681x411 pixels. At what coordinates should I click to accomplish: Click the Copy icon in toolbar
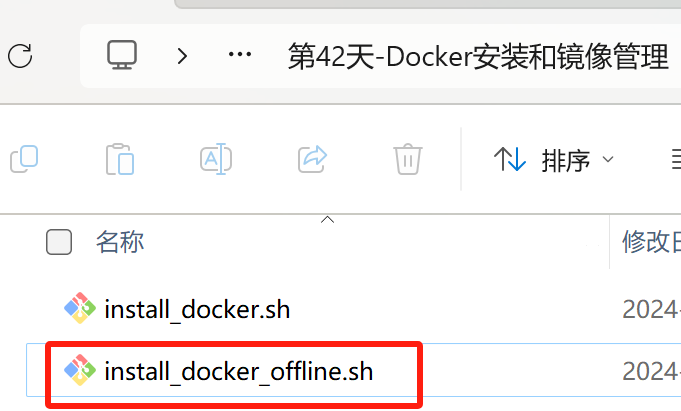coord(24,159)
